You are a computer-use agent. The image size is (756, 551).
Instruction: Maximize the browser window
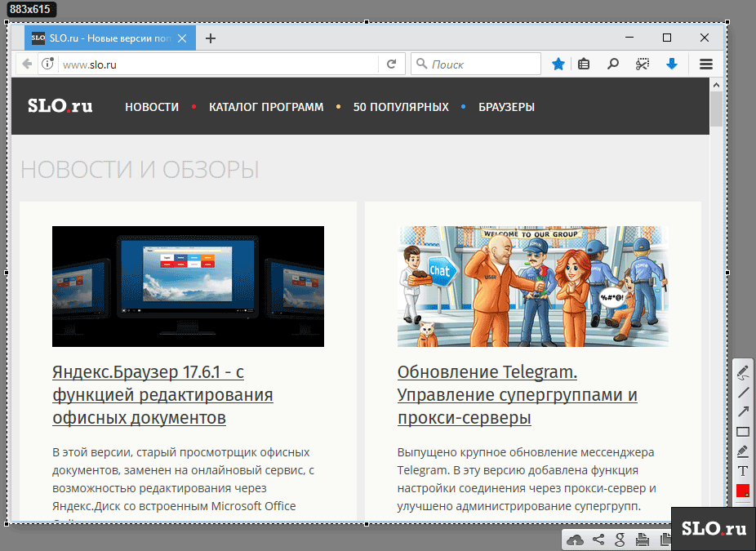pos(667,38)
